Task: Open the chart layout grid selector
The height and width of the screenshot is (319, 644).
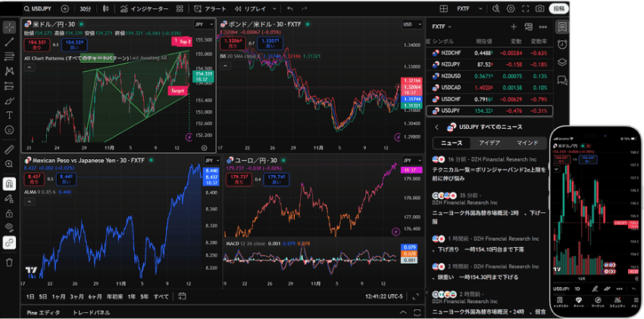Action: [443, 8]
